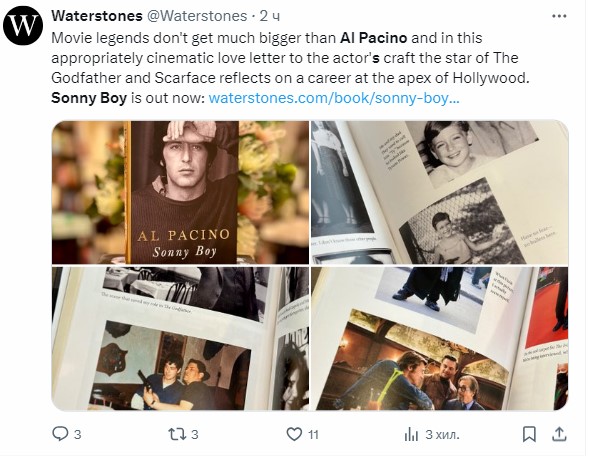
Task: Click the share upload icon
Action: tap(560, 435)
